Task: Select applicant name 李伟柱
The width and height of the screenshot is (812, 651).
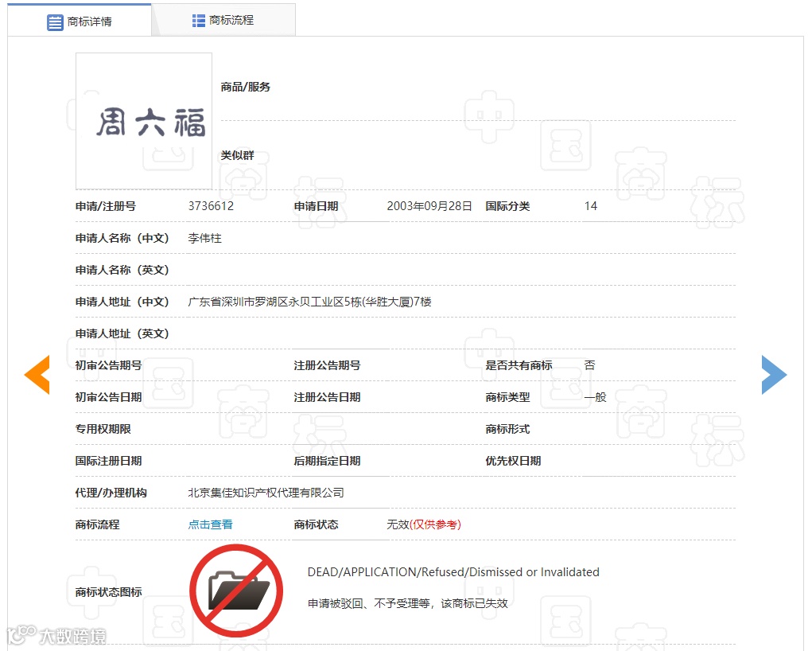Action: [204, 238]
